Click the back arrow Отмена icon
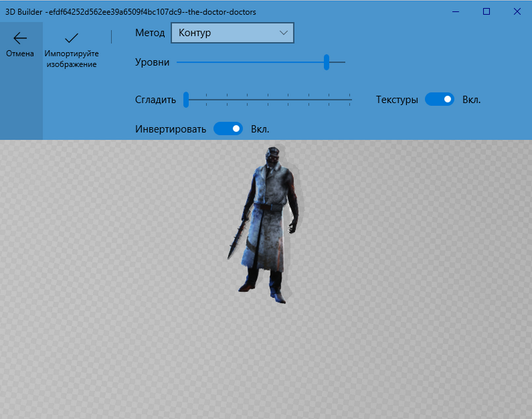This screenshot has height=419, width=532. tap(20, 38)
